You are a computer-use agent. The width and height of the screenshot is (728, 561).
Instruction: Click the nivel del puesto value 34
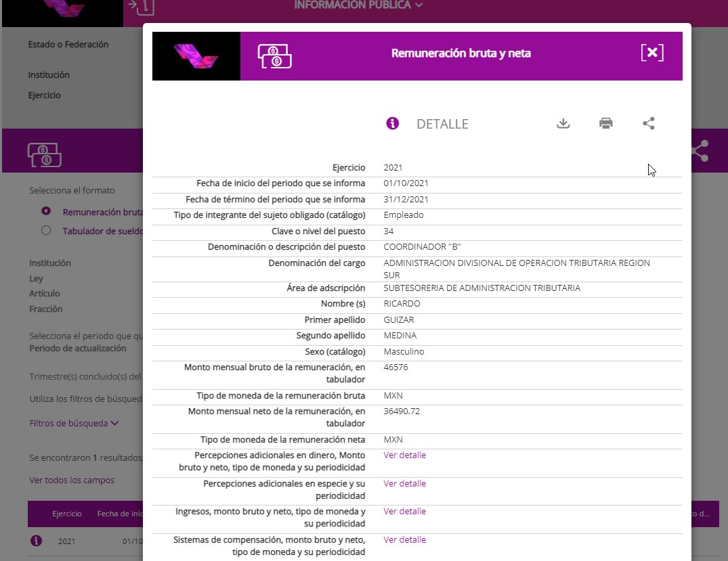389,231
